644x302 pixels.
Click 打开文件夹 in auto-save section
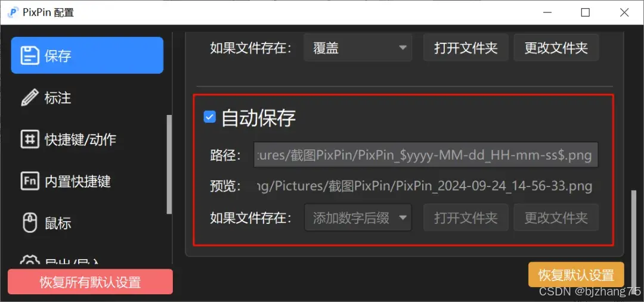(x=466, y=217)
